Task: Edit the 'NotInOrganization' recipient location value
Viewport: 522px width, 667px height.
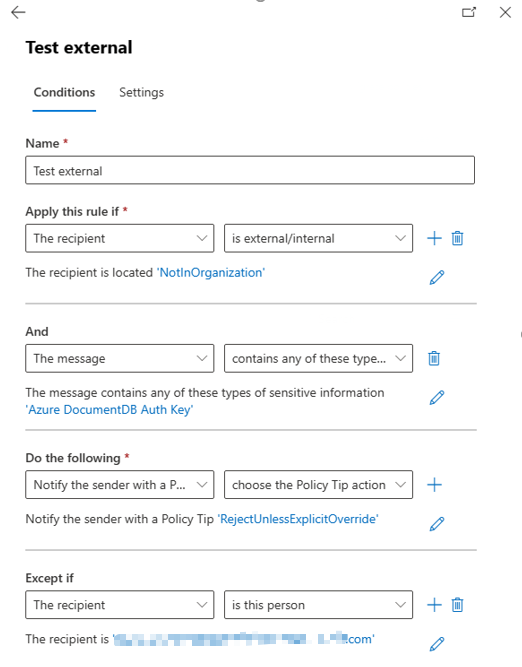Action: point(437,277)
